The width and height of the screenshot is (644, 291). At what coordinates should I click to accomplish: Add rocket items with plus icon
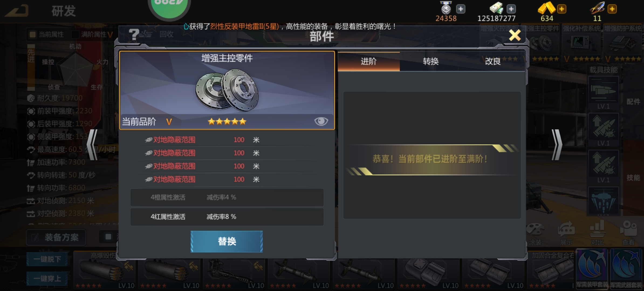coord(612,9)
